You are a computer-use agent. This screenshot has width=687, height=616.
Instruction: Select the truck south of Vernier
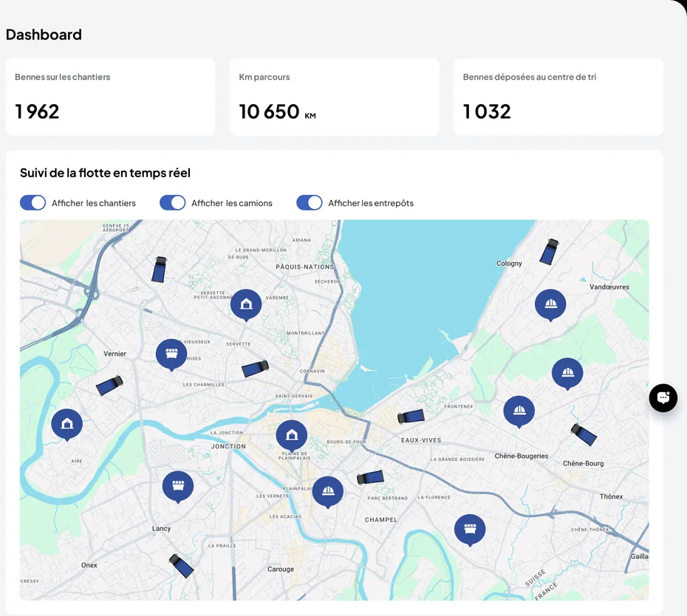(x=109, y=386)
